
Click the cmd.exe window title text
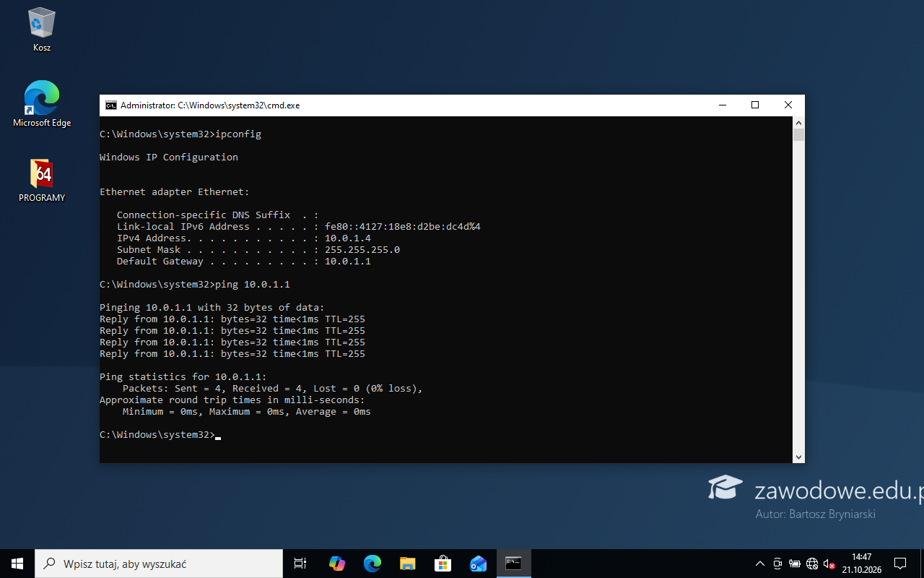(x=210, y=105)
